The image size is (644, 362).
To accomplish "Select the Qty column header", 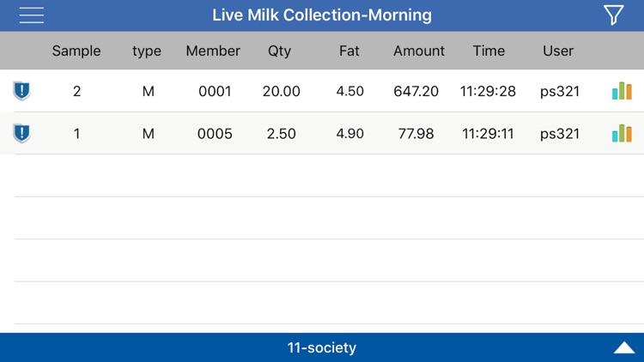I will coord(279,51).
